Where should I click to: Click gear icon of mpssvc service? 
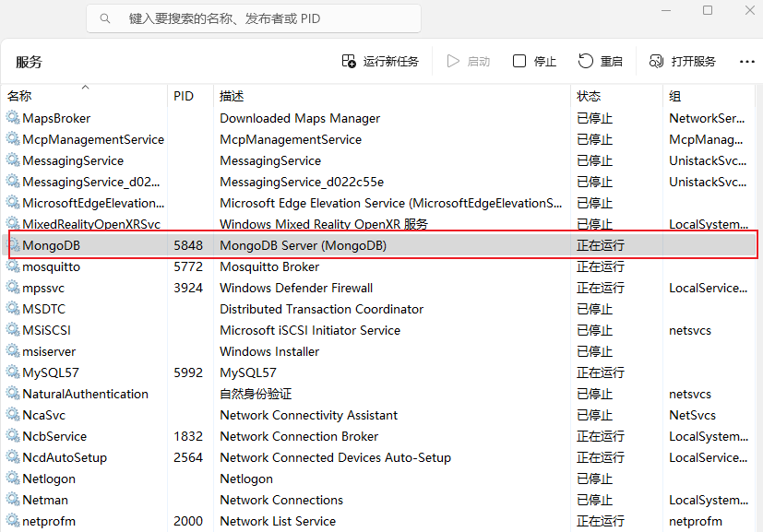(13, 288)
